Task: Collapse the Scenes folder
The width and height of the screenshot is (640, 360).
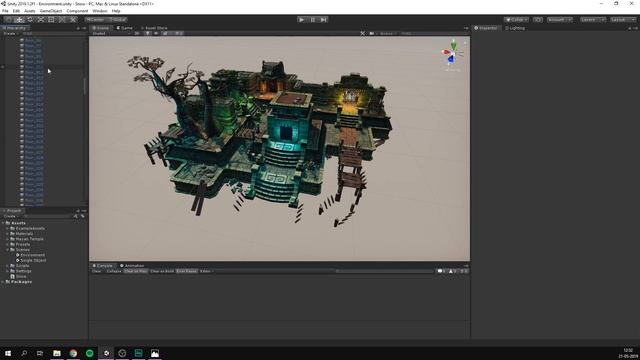Action: pyautogui.click(x=7, y=250)
